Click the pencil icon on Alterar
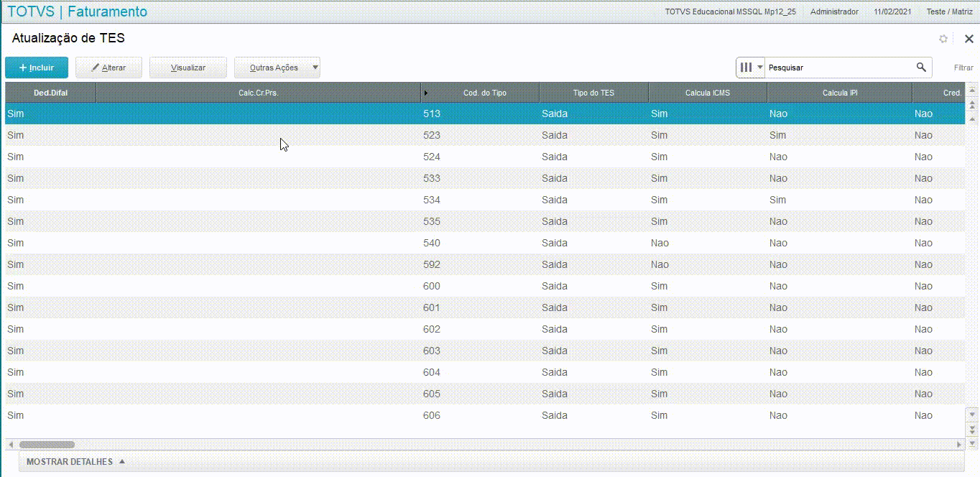 point(96,68)
